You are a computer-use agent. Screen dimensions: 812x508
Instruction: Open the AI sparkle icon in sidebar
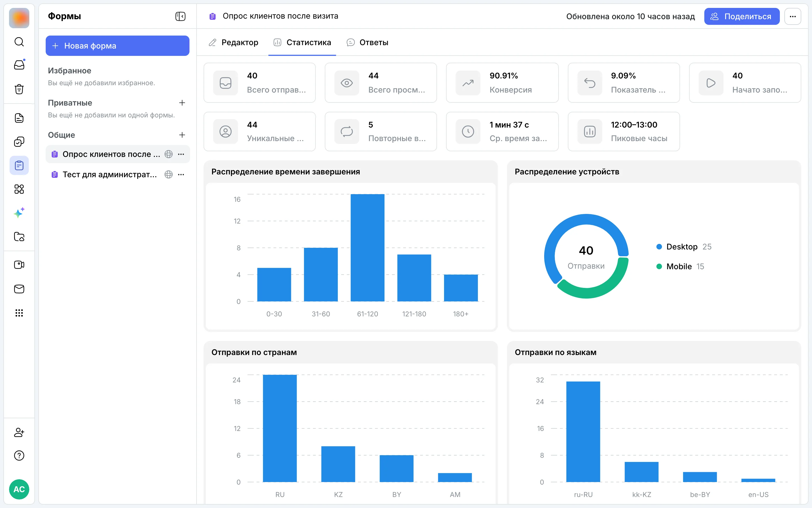click(19, 213)
